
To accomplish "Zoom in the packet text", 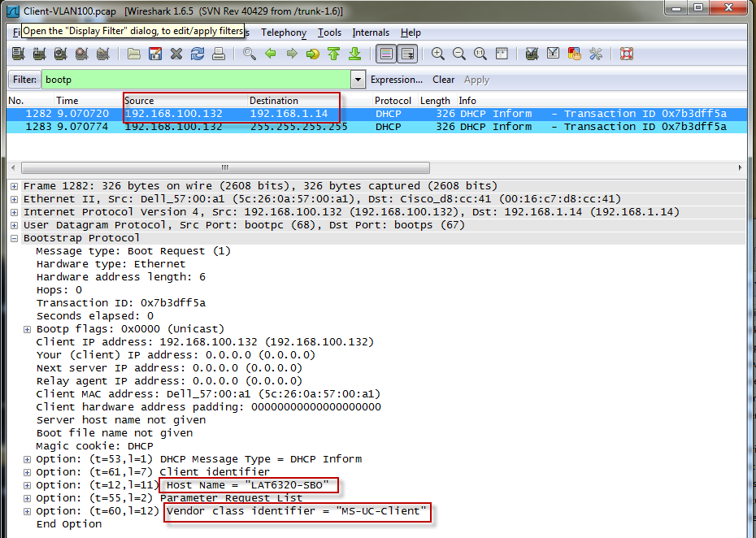I will point(438,54).
